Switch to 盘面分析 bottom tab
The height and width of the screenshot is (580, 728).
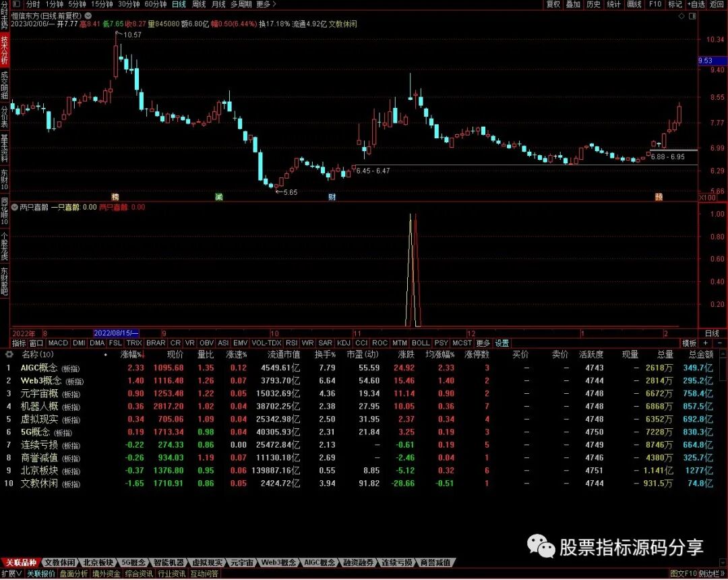[74, 574]
